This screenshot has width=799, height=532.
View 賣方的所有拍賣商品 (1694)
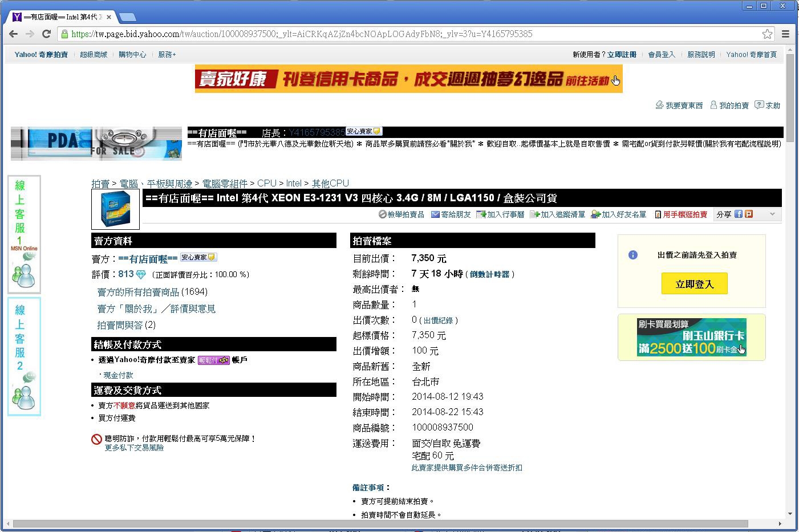click(152, 292)
